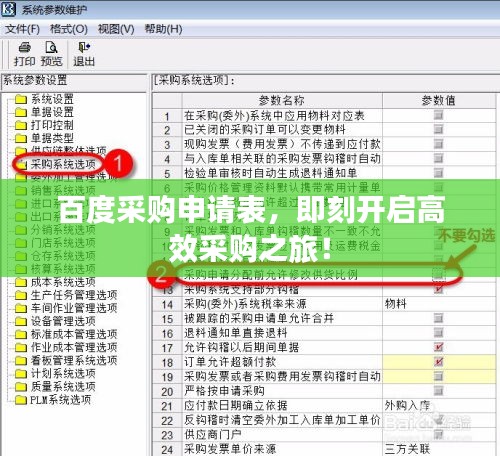
Task: Open the 帮助(H) menu
Action: click(163, 29)
